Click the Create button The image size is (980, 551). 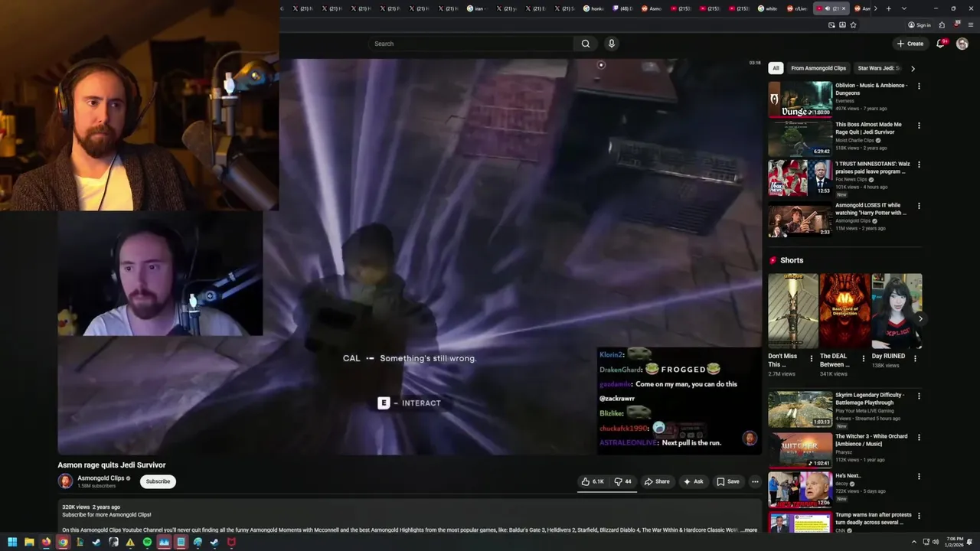click(x=910, y=44)
